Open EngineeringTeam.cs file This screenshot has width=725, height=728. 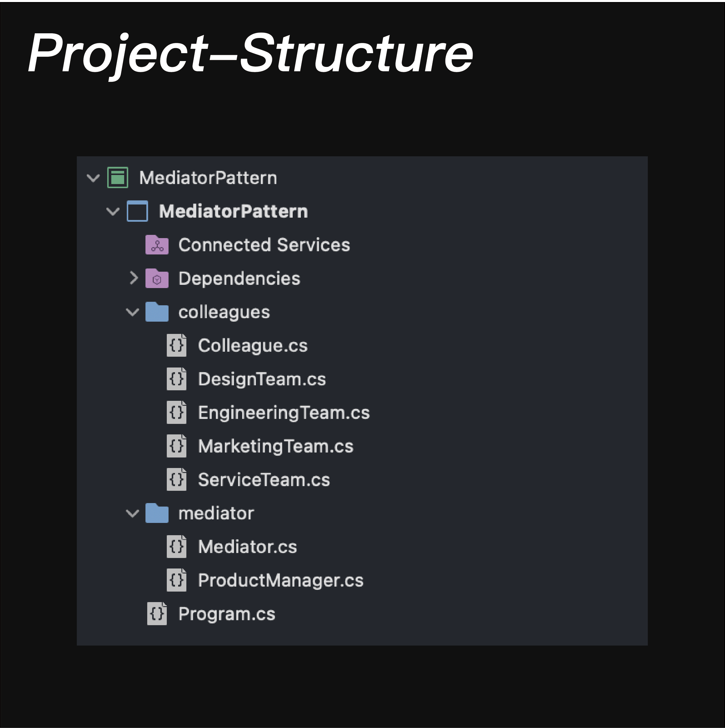tap(284, 412)
